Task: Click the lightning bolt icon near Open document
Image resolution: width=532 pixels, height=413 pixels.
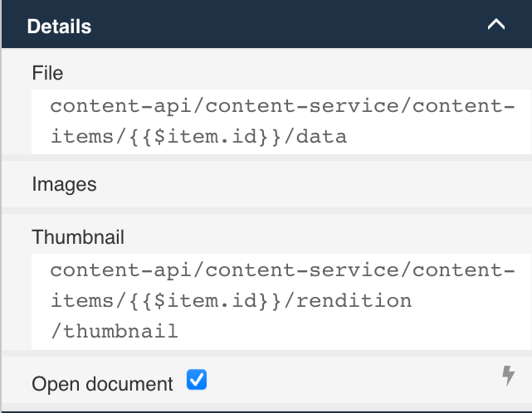Action: pos(509,377)
